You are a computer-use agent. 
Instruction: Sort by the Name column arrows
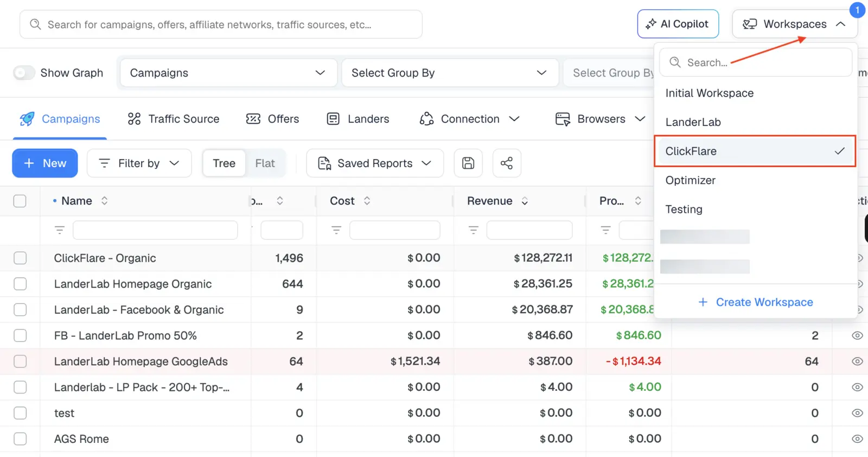tap(104, 201)
